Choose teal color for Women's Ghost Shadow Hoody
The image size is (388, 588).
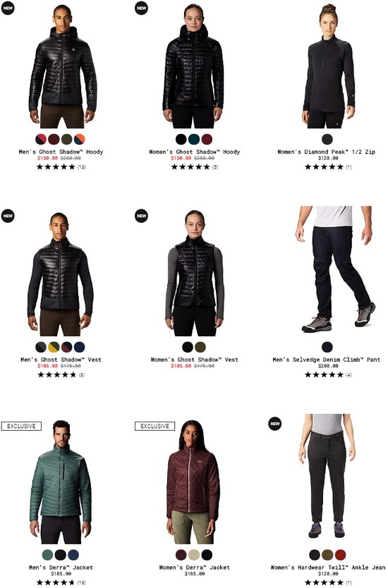click(x=194, y=139)
